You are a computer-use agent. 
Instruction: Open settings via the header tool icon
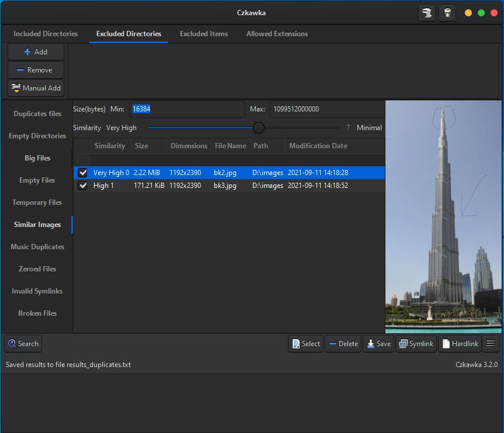point(427,13)
